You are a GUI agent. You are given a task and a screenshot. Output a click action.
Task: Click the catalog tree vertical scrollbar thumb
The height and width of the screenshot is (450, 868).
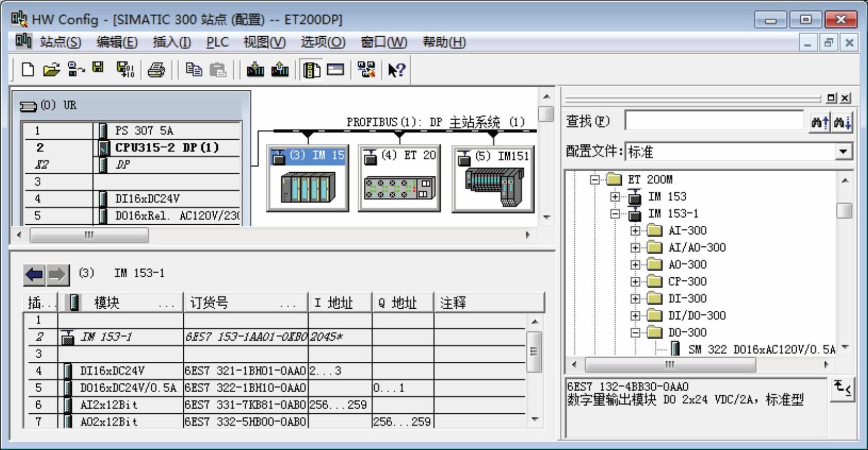tap(844, 210)
